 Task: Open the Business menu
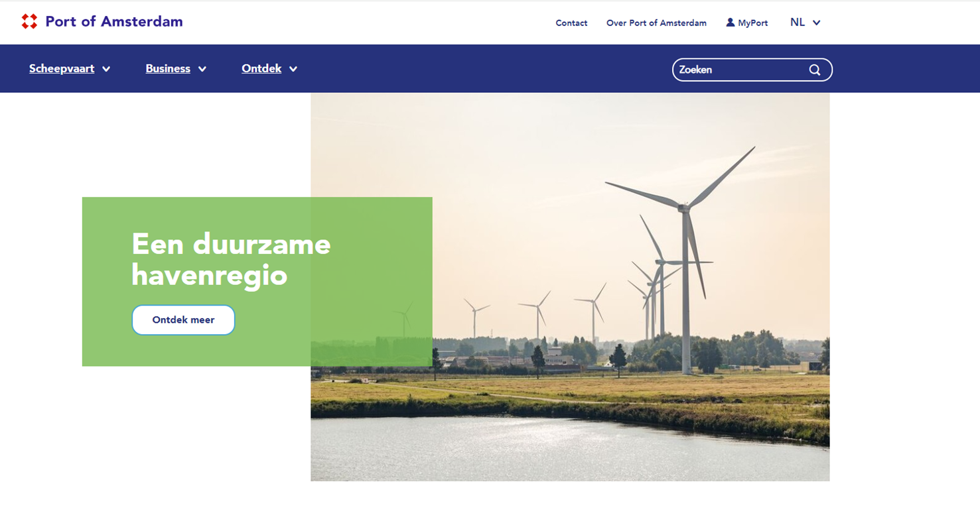tap(168, 68)
